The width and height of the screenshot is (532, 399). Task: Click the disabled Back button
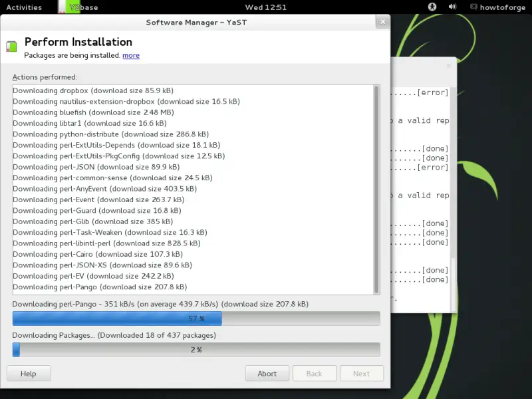point(314,374)
